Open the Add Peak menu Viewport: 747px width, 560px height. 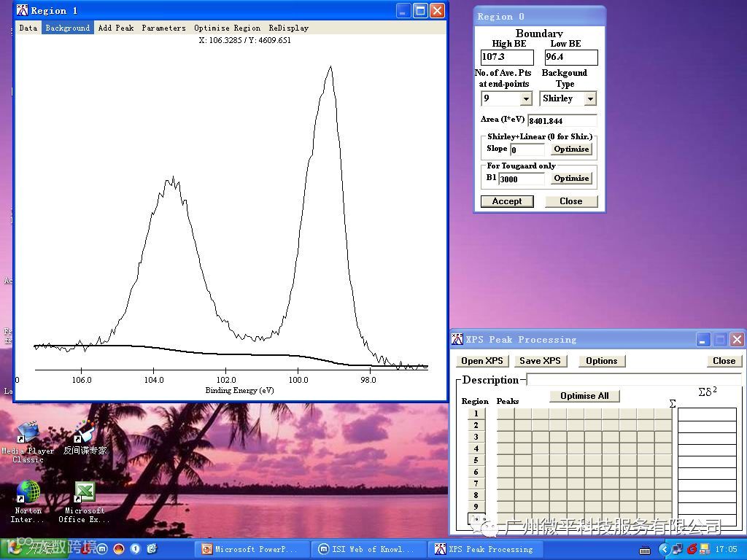[x=116, y=28]
